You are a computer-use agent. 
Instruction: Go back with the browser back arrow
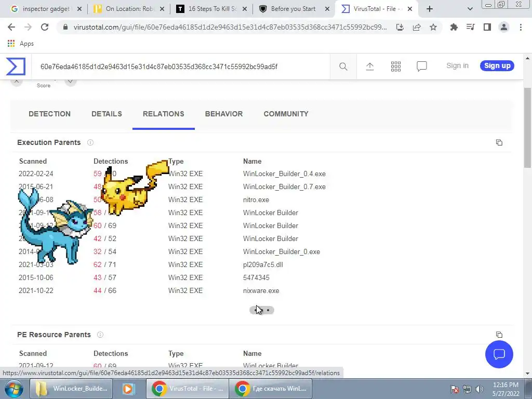click(11, 27)
